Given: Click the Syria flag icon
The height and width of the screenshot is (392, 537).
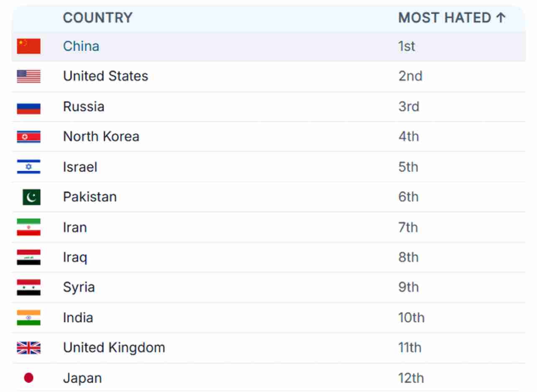Looking at the screenshot, I should (x=28, y=288).
